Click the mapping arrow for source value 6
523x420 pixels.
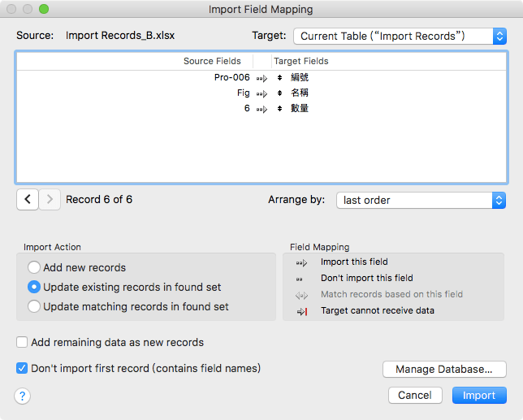[x=261, y=109]
